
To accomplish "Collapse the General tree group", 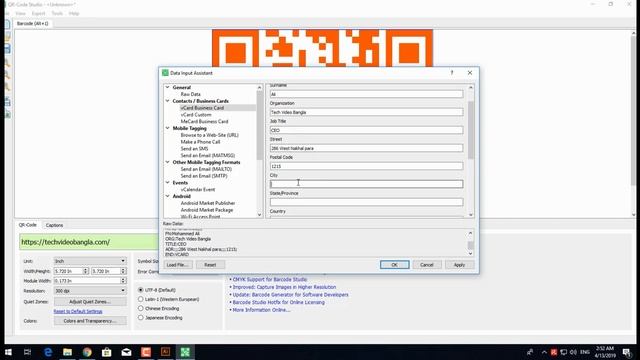I will [167, 87].
